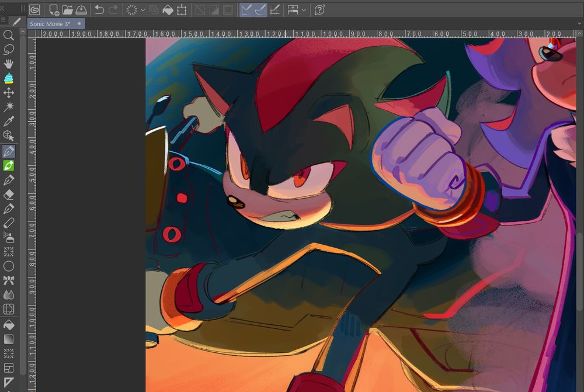This screenshot has width=584, height=392.
Task: Click the small pen icon above tool palette
Action: (16, 22)
